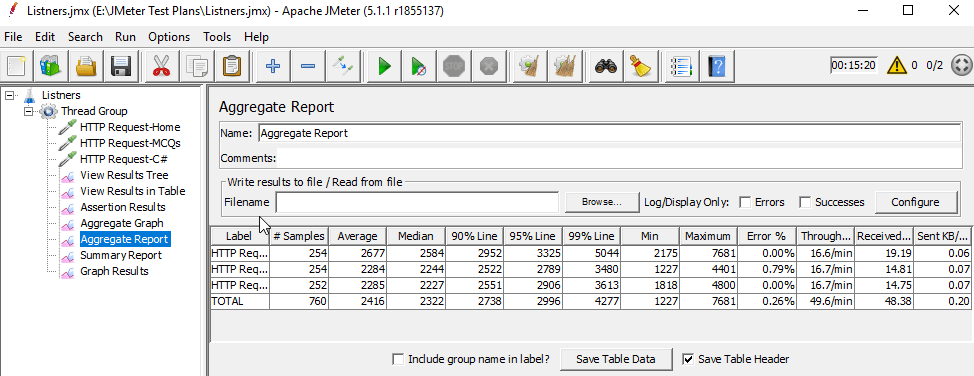This screenshot has width=974, height=376.
Task: Click the Median column header
Action: (x=416, y=236)
